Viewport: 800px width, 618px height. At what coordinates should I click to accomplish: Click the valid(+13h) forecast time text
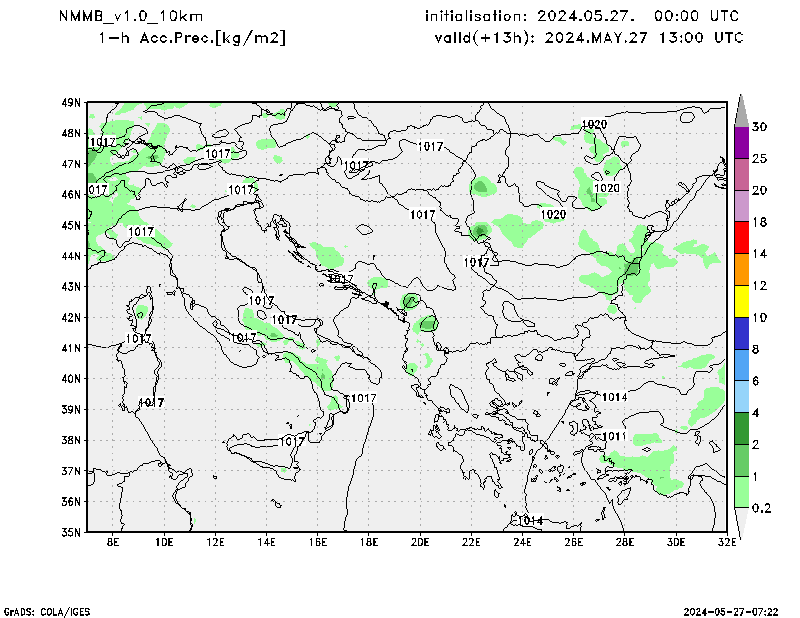[x=589, y=38]
